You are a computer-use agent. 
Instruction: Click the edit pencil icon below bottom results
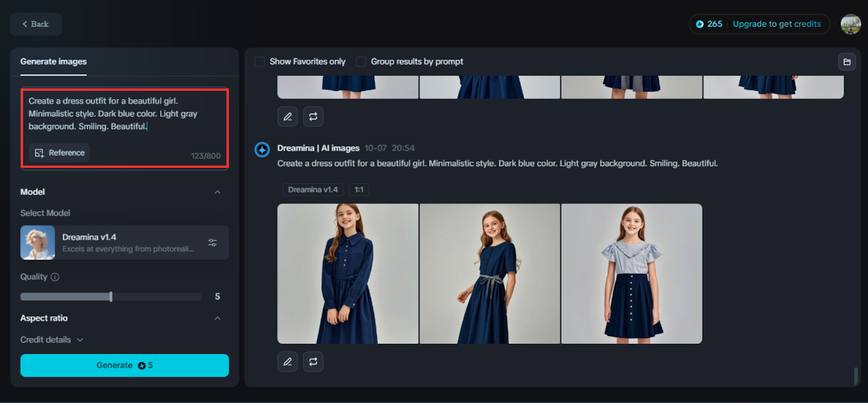288,362
